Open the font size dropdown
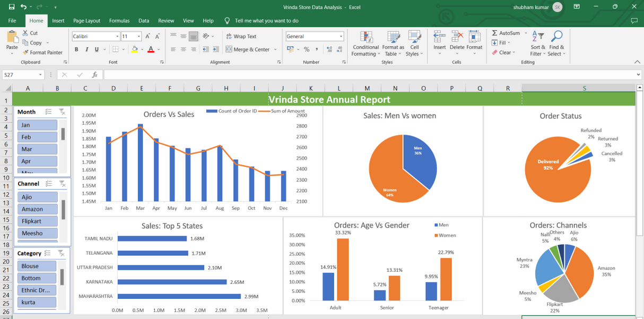Viewport: 644px width, 319px height. [x=139, y=36]
